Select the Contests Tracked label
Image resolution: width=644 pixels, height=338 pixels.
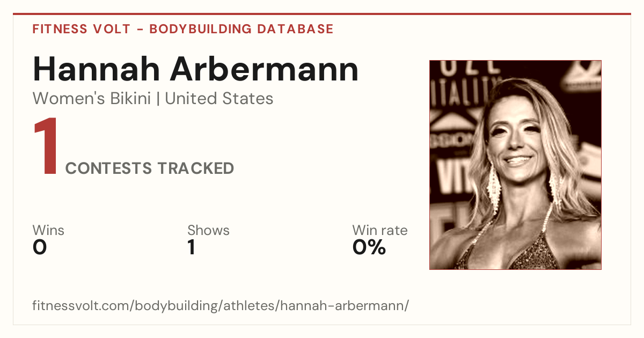150,168
